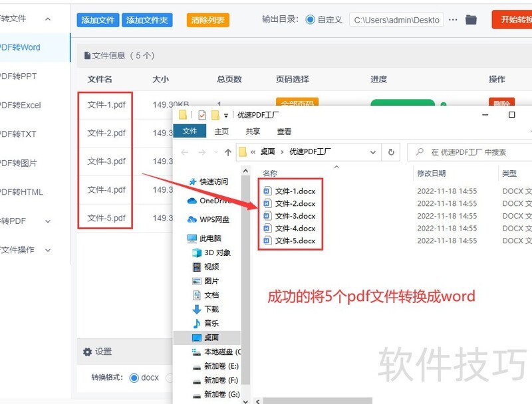Open the 共享 tab in Explorer ribbon
532x404 pixels.
coord(253,131)
